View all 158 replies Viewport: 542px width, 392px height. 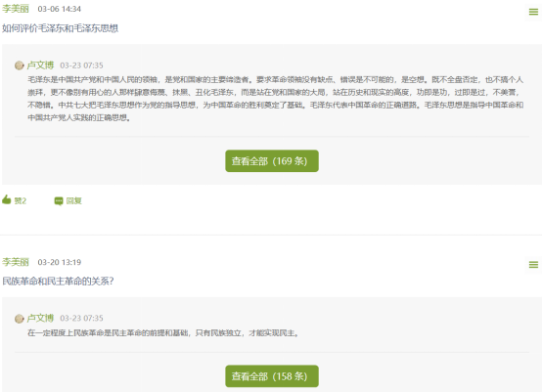[x=272, y=376]
